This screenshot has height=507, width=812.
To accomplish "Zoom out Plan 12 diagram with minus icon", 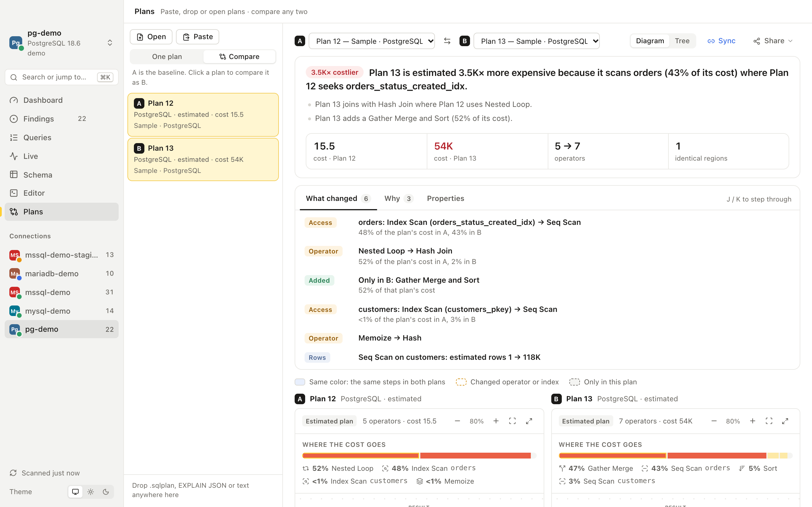I will point(457,421).
